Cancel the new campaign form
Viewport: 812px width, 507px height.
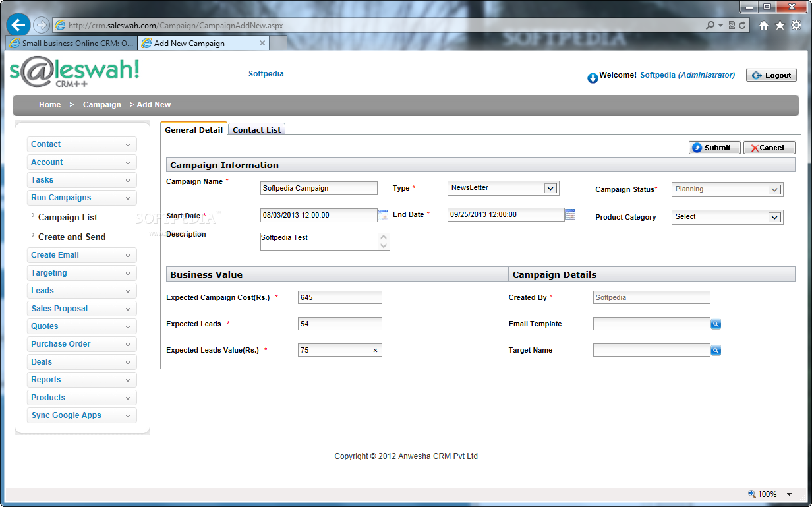(769, 148)
